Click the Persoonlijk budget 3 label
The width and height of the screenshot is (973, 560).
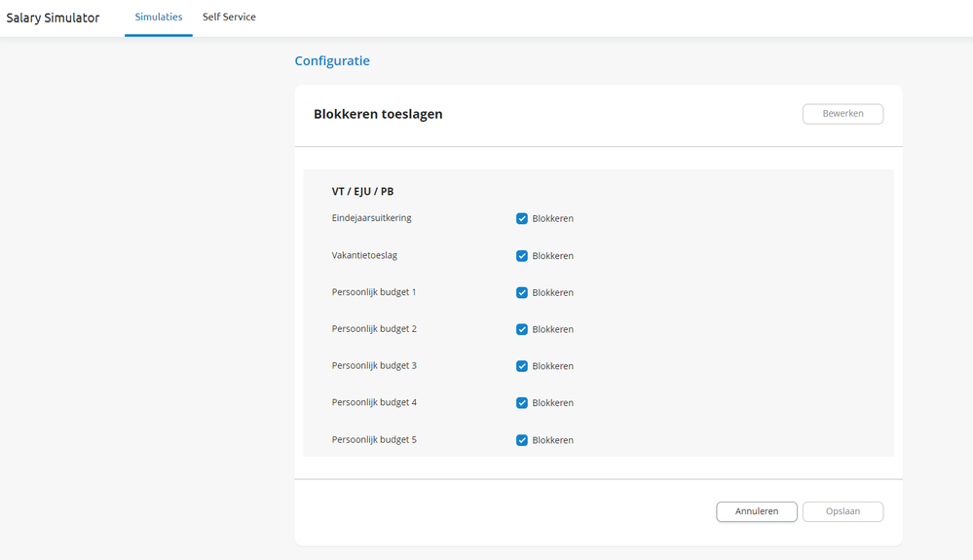click(374, 366)
